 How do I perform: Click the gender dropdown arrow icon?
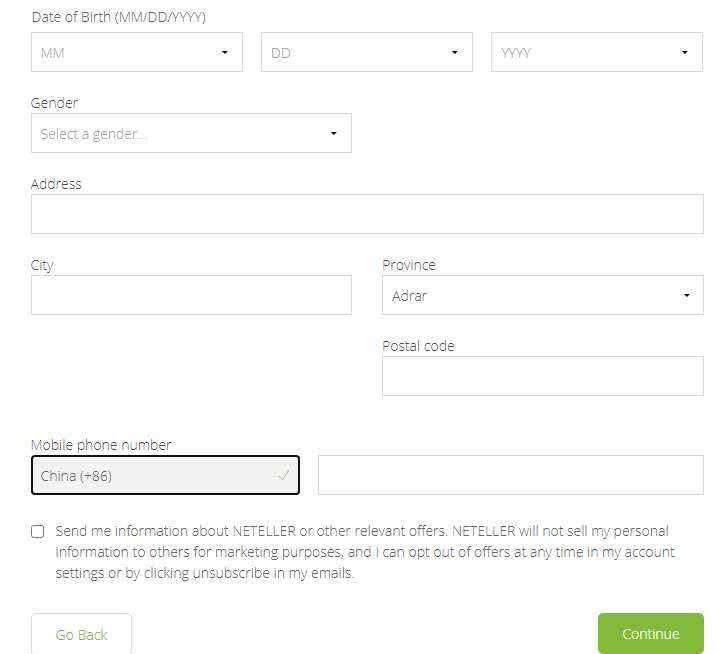pyautogui.click(x=334, y=133)
